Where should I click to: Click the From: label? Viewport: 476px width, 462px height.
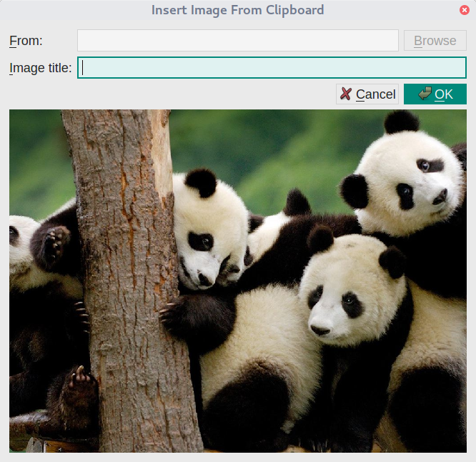pos(26,41)
